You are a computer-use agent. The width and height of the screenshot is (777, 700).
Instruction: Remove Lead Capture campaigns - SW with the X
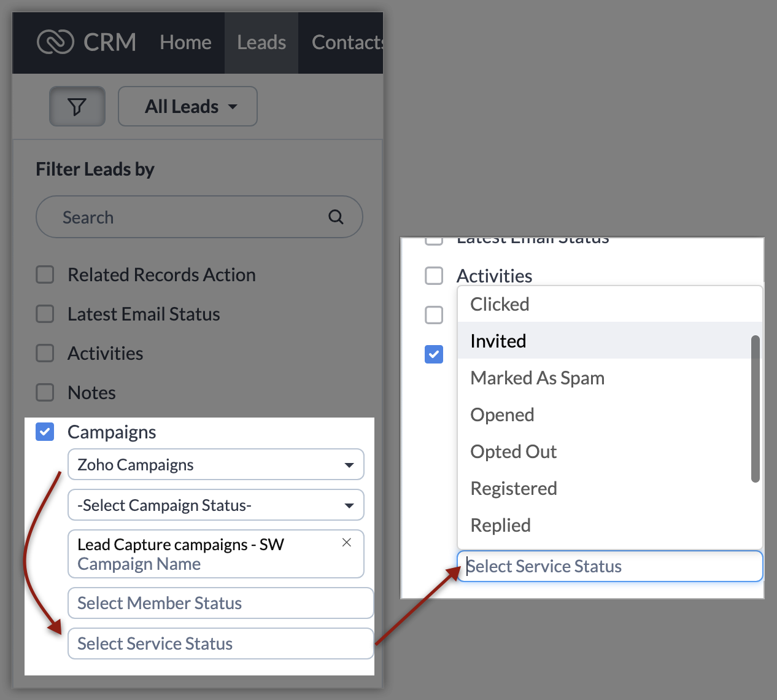tap(347, 542)
